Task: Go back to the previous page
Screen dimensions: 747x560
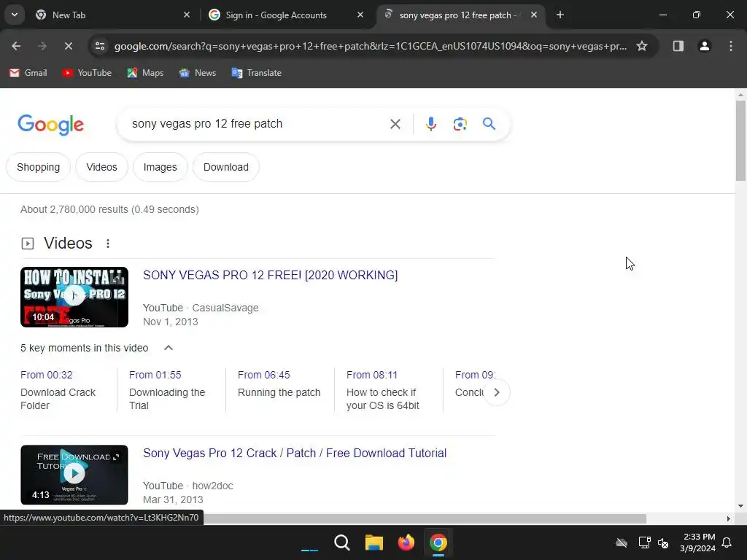Action: (16, 46)
